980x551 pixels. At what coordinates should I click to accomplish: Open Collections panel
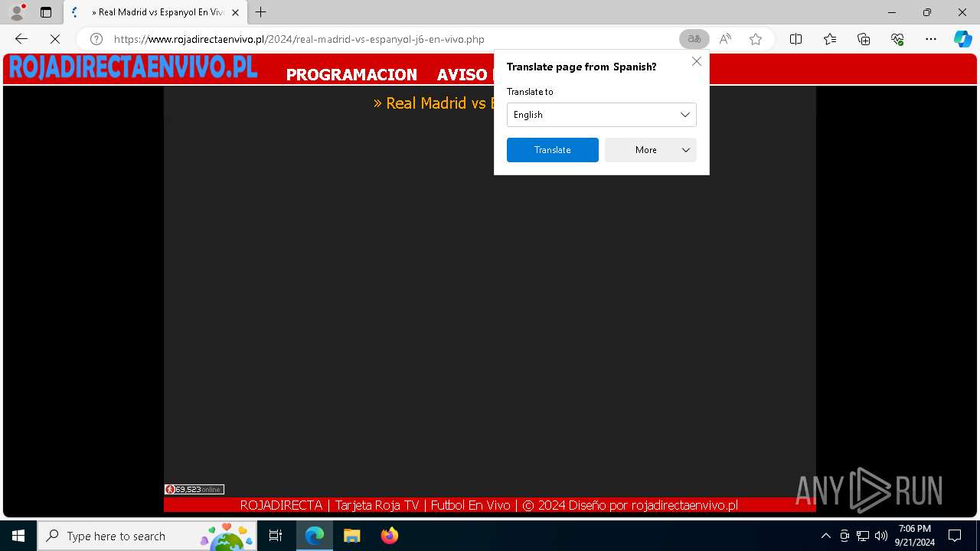[x=864, y=39]
